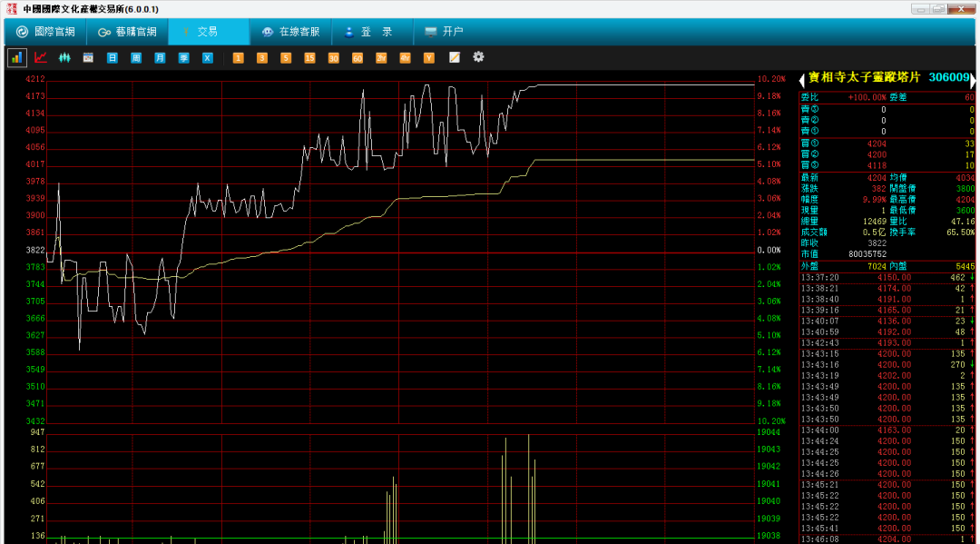Screen dimensions: 980x544
Task: Click the 市值 value 80035752
Action: click(867, 254)
